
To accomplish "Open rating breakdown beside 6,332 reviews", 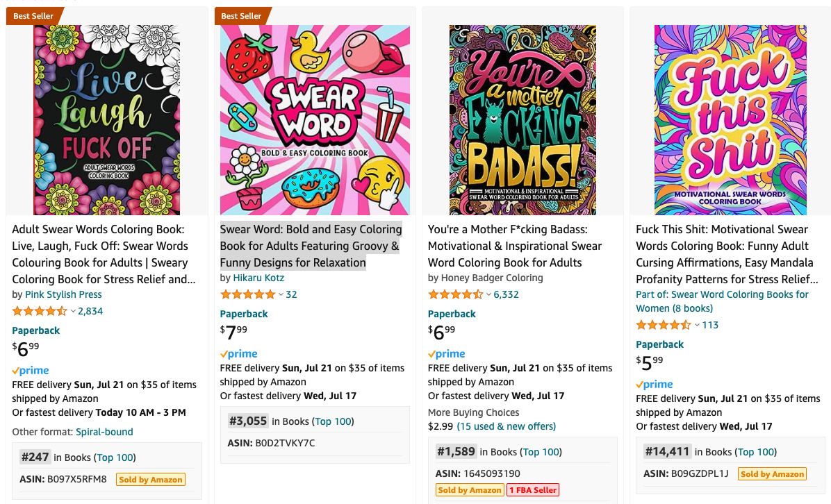I will tap(488, 295).
